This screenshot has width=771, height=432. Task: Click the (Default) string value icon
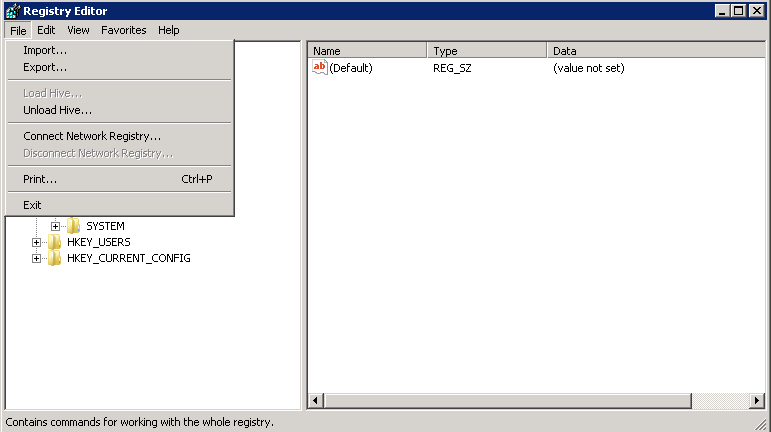click(320, 67)
